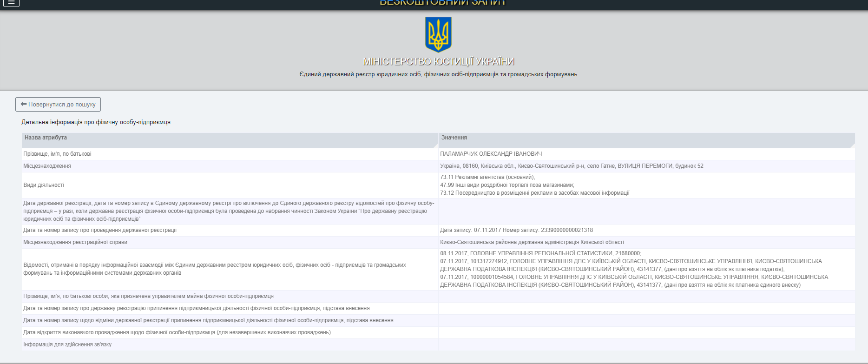The height and width of the screenshot is (364, 868).
Task: Click 'Місцезнаходження реєстраційної справи' attribute label
Action: [x=75, y=242]
